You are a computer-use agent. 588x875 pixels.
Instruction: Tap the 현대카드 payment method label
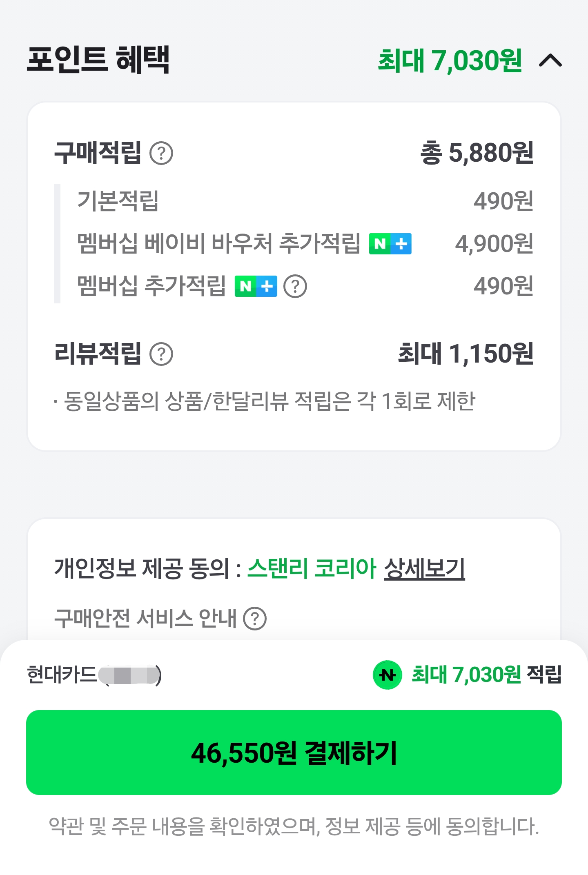[62, 675]
